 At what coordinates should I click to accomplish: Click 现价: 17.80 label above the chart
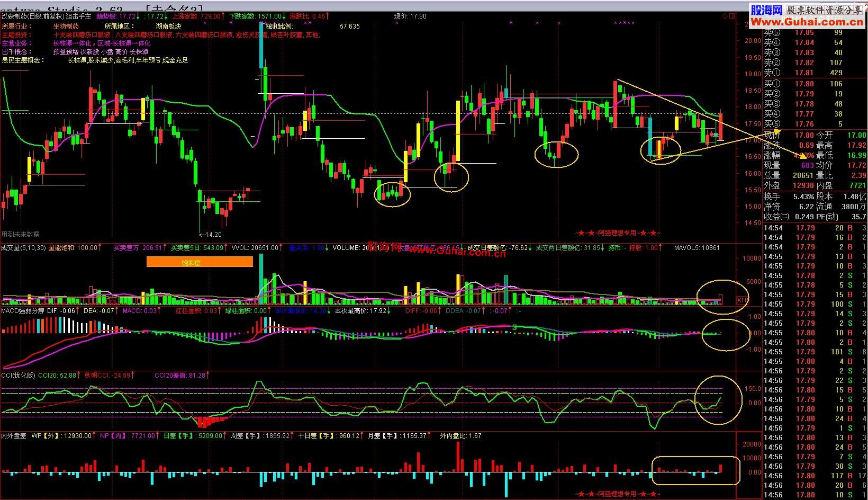[x=410, y=16]
